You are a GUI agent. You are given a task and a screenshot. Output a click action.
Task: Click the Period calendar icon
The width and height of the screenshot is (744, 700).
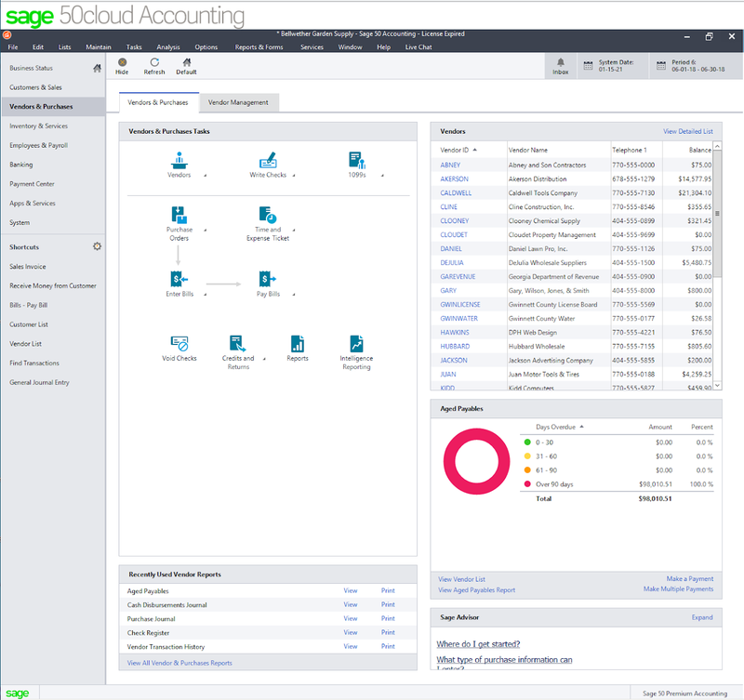pyautogui.click(x=661, y=65)
